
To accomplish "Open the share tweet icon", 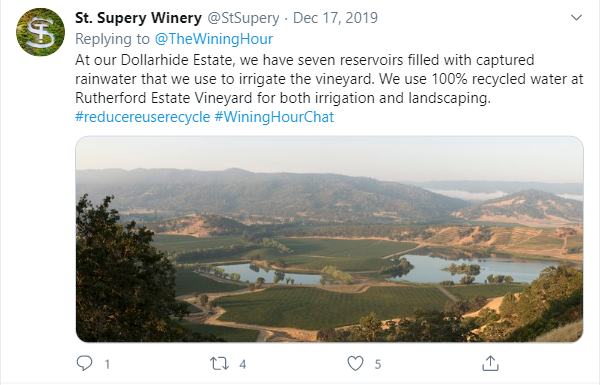I will tap(490, 363).
